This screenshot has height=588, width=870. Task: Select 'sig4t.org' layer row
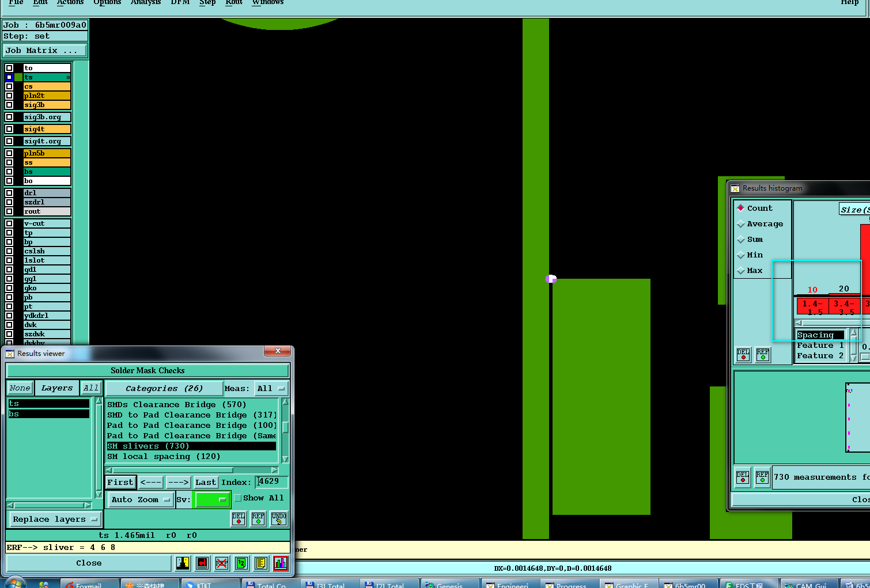(x=47, y=141)
